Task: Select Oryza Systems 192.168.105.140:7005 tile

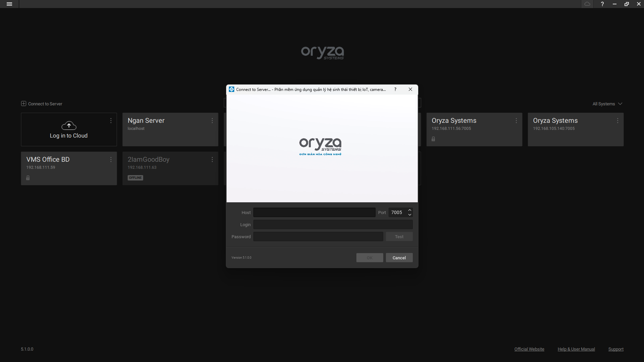Action: pos(576,130)
